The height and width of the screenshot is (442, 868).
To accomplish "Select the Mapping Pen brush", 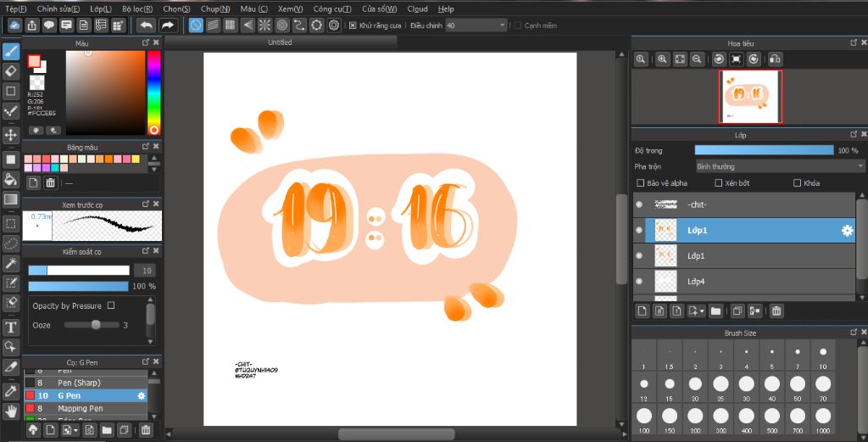I will (81, 409).
